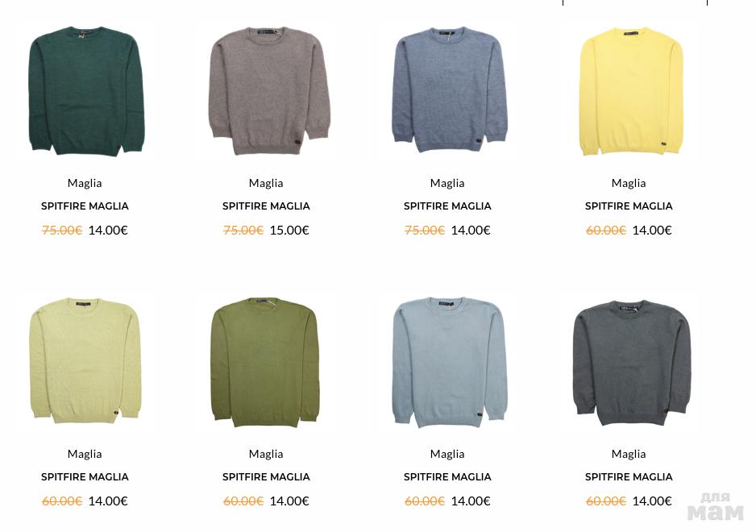Open the taupe brown sweater product image
Image resolution: width=756 pixels, height=532 pixels.
point(266,89)
